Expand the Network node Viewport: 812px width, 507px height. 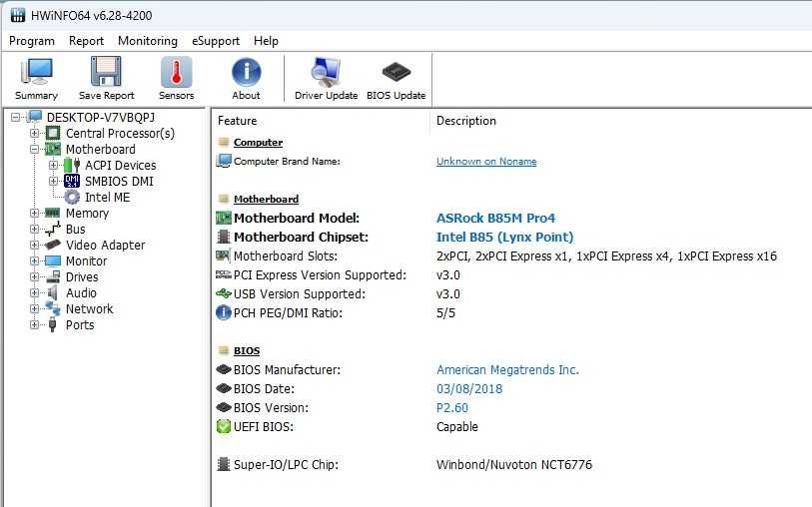click(x=34, y=308)
